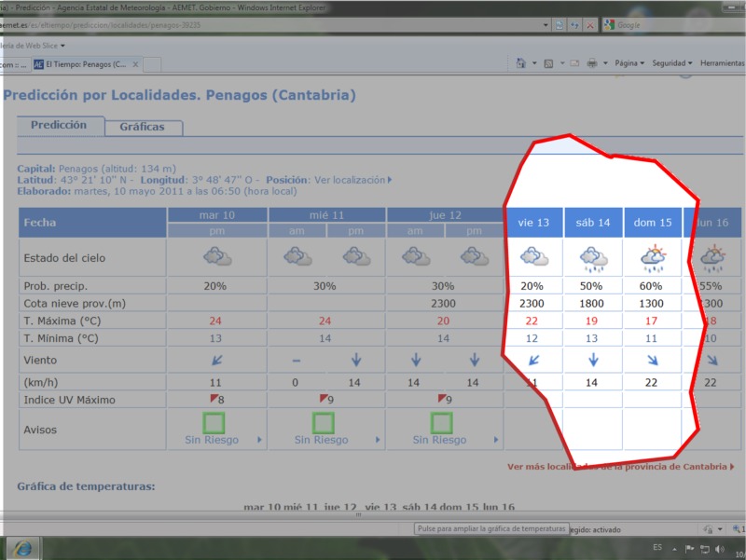Click the compatibility view icon in address bar
This screenshot has height=560, width=746.
(558, 25)
